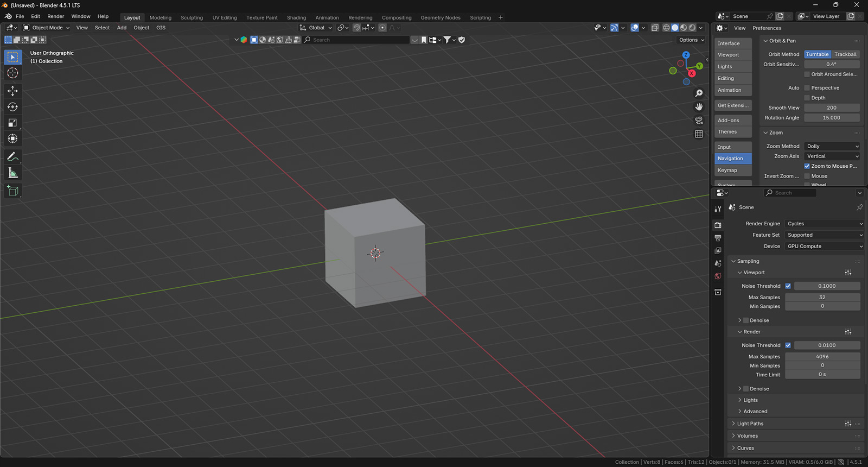The width and height of the screenshot is (868, 467).
Task: Toggle Viewport Noise Threshold checkbox
Action: (x=788, y=286)
